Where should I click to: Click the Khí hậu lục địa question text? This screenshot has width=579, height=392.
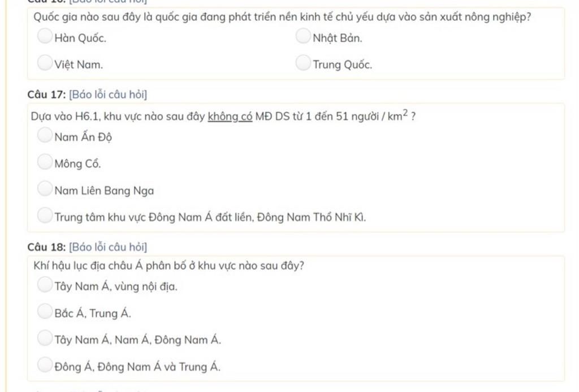click(168, 266)
